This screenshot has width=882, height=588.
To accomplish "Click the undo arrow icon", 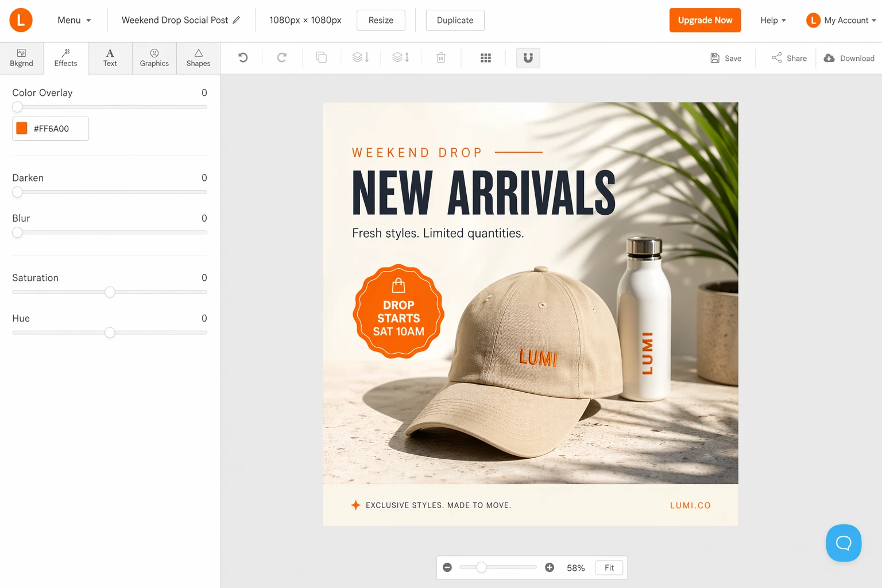I will (243, 57).
